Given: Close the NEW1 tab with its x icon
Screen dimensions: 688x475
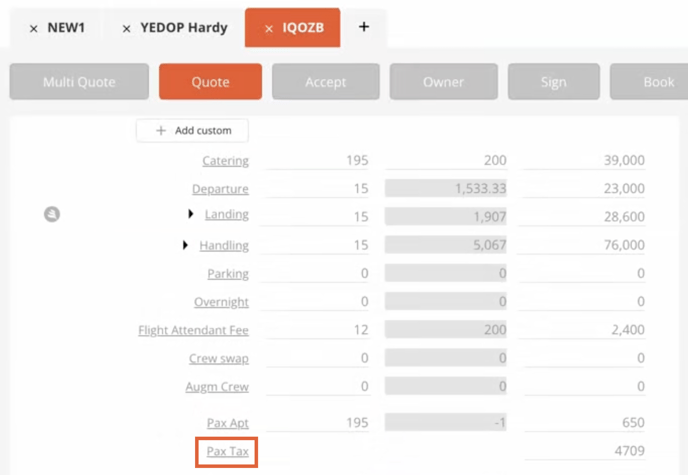Looking at the screenshot, I should pos(33,29).
